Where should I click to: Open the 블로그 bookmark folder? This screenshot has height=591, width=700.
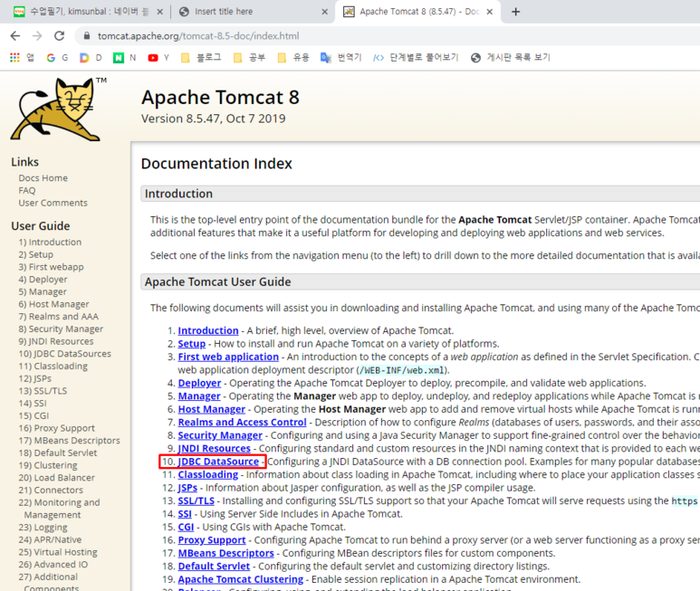pos(201,58)
